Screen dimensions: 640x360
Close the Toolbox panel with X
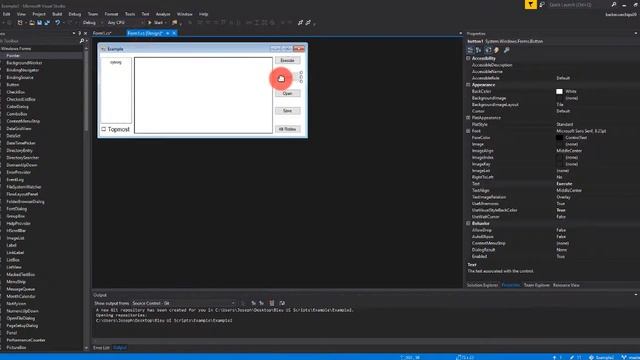pyautogui.click(x=85, y=33)
